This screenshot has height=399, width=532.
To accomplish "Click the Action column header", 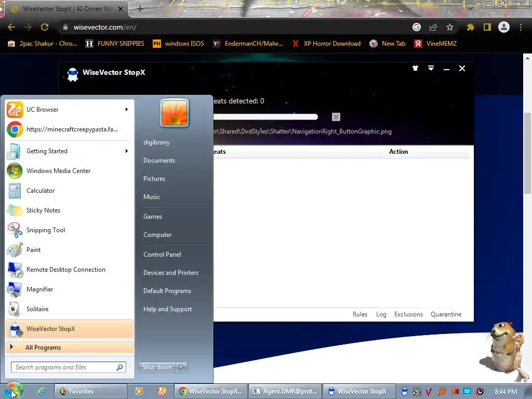I will tap(398, 152).
